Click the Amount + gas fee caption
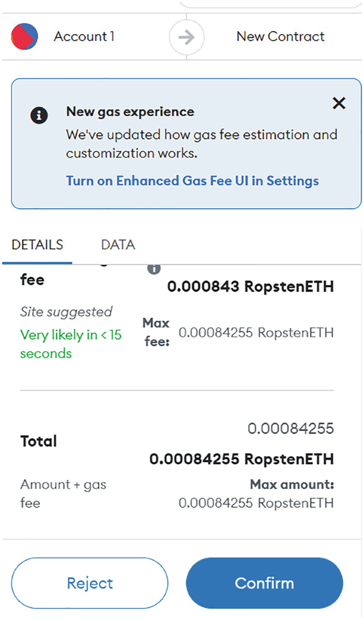 [63, 493]
